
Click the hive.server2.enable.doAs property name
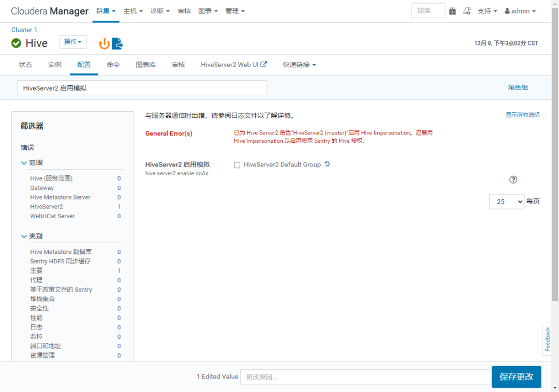pyautogui.click(x=177, y=173)
